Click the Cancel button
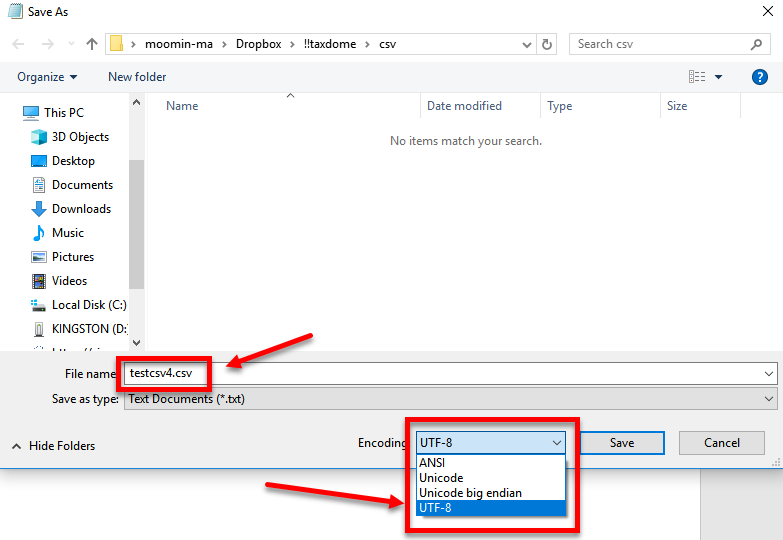783x540 pixels. coord(721,443)
